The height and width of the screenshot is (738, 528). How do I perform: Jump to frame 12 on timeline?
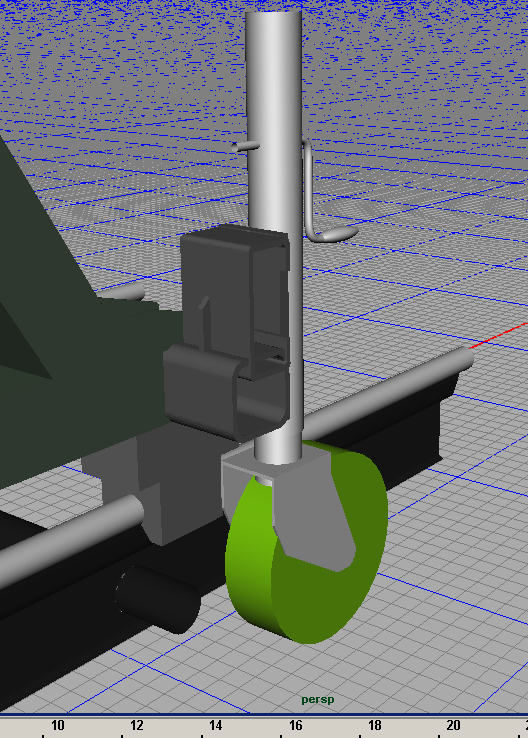coord(136,725)
